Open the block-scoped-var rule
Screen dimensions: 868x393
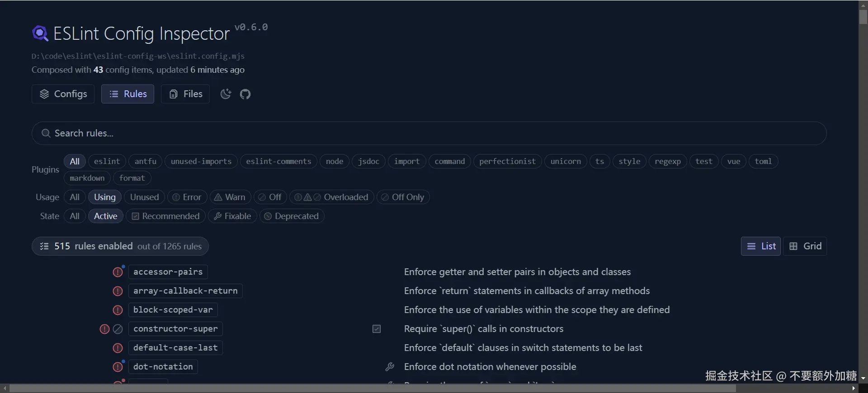click(173, 310)
